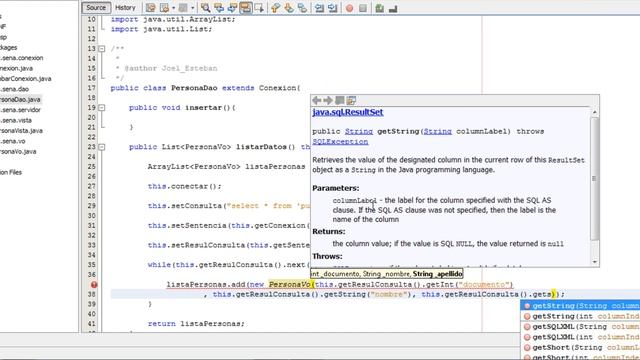
Task: Select package ending '.sena.vo' in project tree
Action: click(x=13, y=141)
